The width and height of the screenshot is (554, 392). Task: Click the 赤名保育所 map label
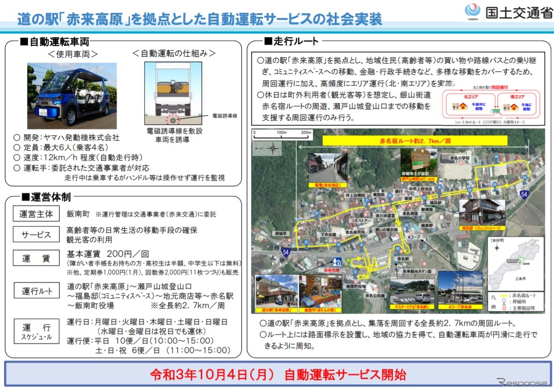click(x=355, y=232)
